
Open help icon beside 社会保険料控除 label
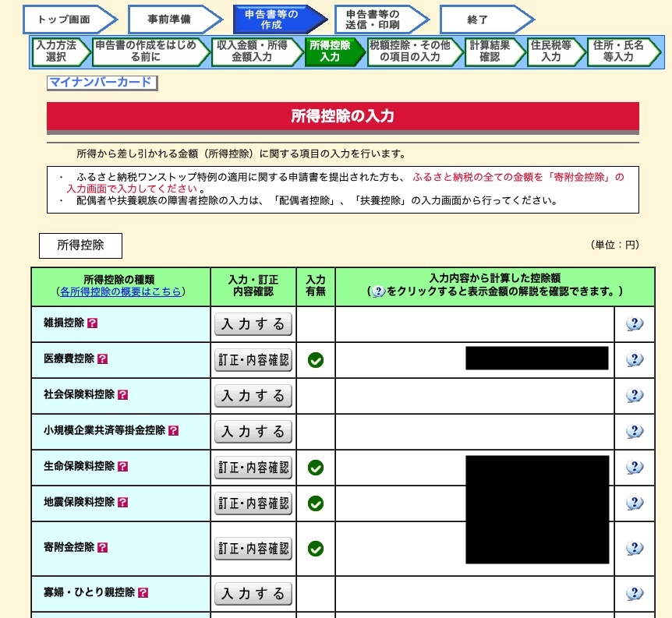pos(123,394)
